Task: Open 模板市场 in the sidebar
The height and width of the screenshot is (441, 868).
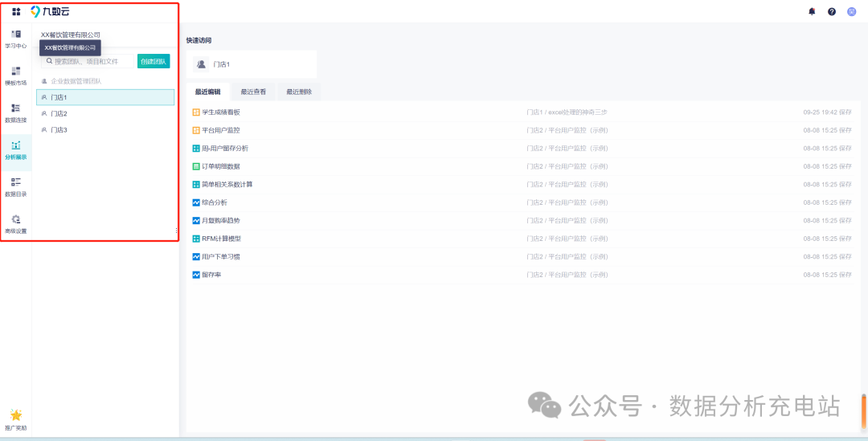Action: coord(16,76)
